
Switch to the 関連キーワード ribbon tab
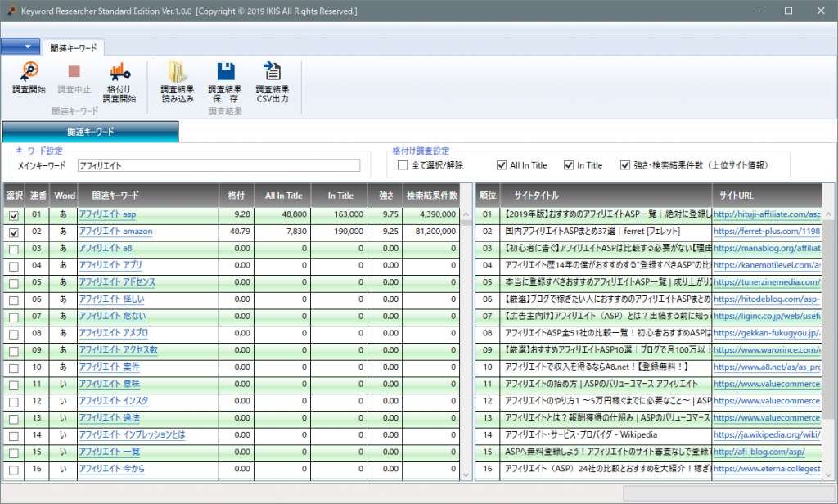coord(74,48)
